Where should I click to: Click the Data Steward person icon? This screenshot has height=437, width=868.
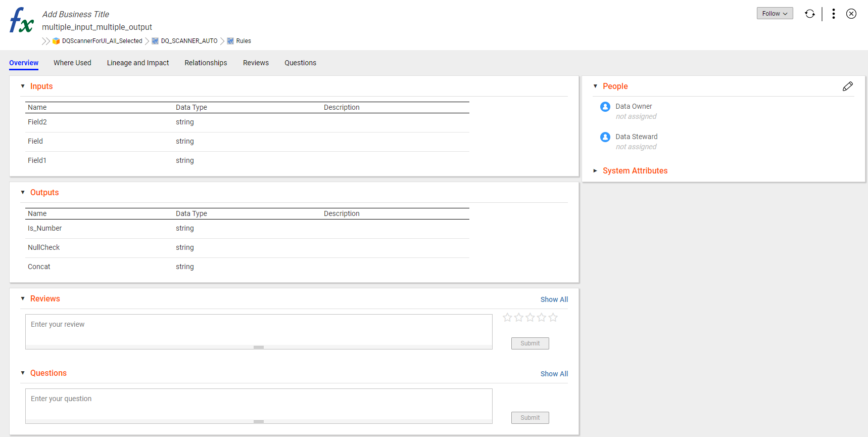pyautogui.click(x=605, y=137)
